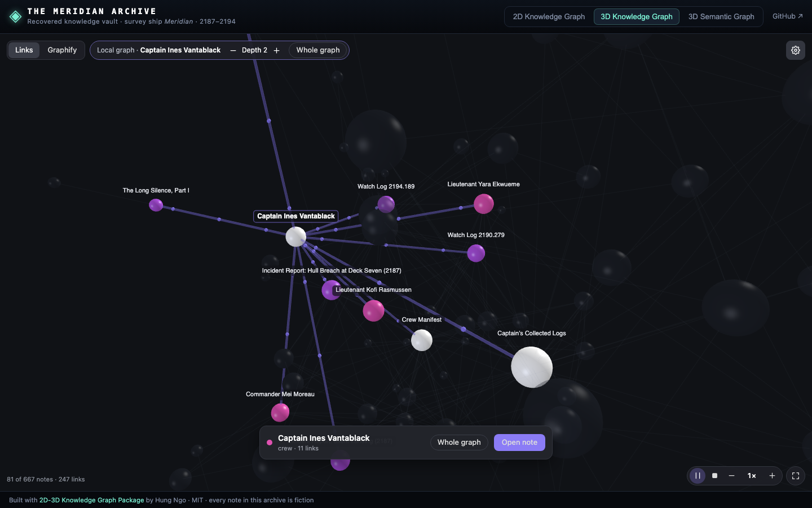812x508 pixels.
Task: Click the Crew Manifest node sphere
Action: [421, 340]
